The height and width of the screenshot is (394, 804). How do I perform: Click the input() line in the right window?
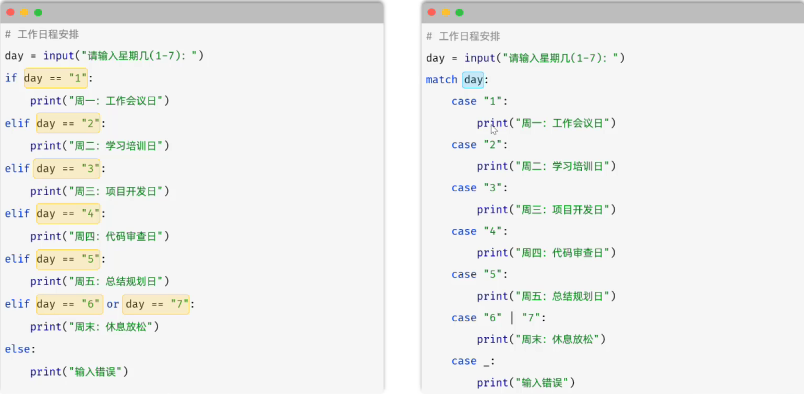[x=526, y=58]
